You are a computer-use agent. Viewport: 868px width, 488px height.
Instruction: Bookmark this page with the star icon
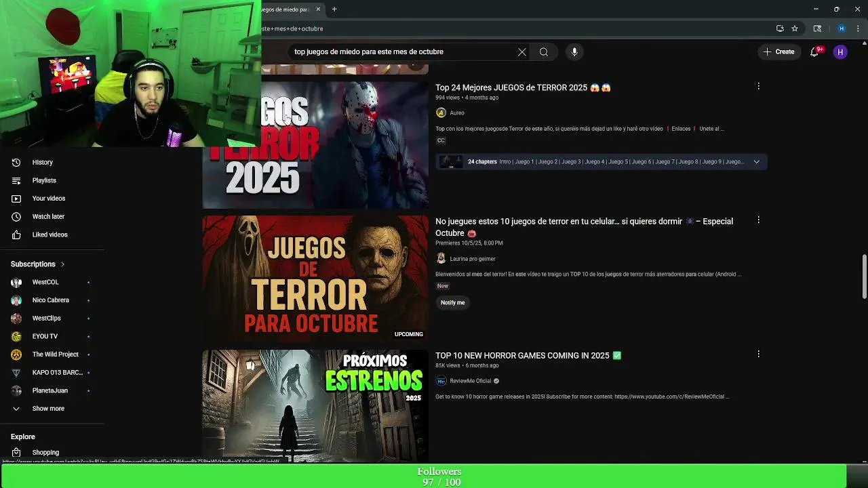(795, 28)
